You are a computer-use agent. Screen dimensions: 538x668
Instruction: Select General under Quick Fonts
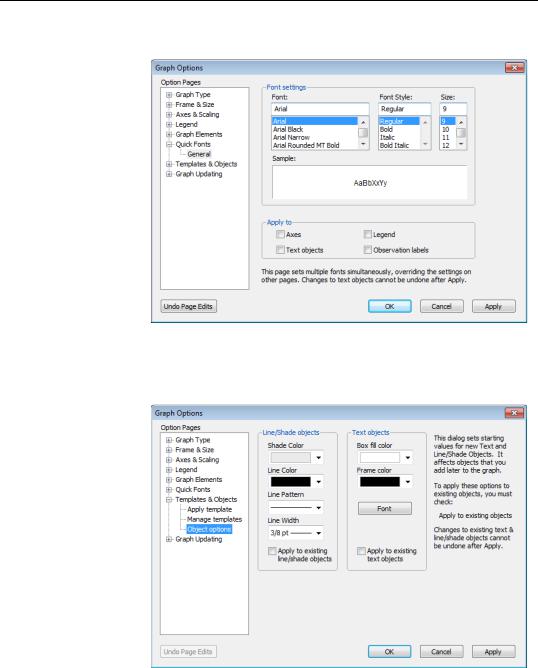(x=199, y=154)
